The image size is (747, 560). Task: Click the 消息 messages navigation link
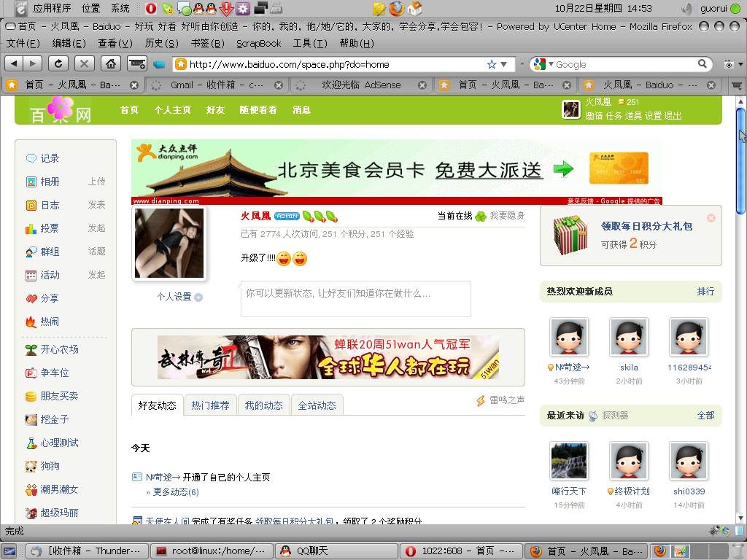301,110
